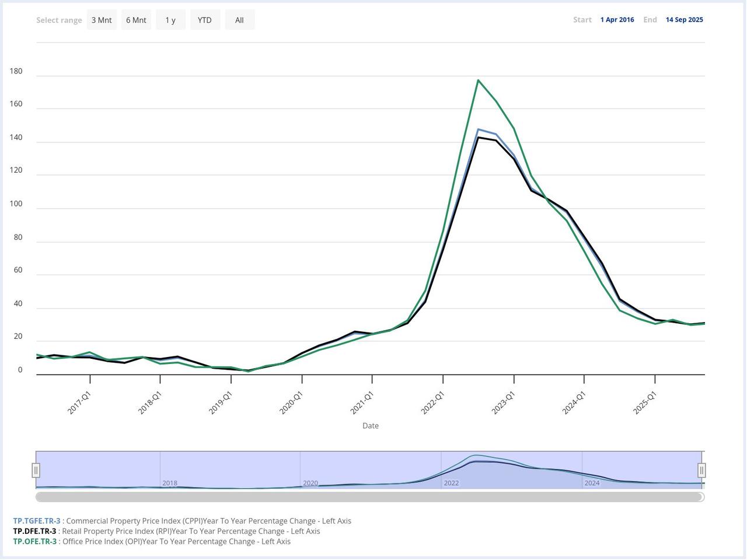The width and height of the screenshot is (747, 560).
Task: Select the 3 Mnt range button
Action: click(102, 20)
